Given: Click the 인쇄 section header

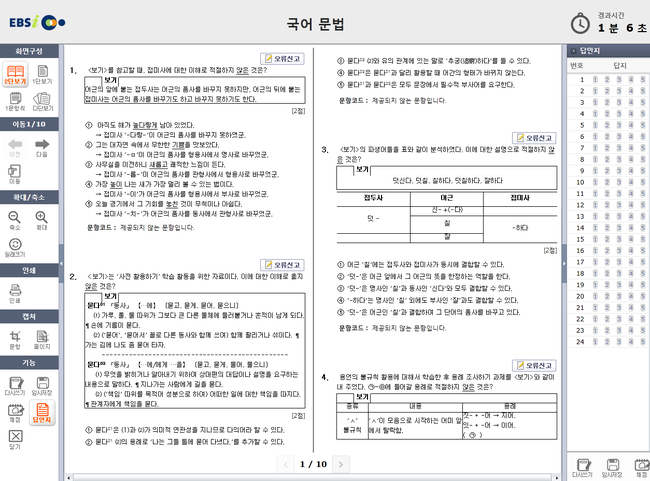Looking at the screenshot, I should (29, 270).
